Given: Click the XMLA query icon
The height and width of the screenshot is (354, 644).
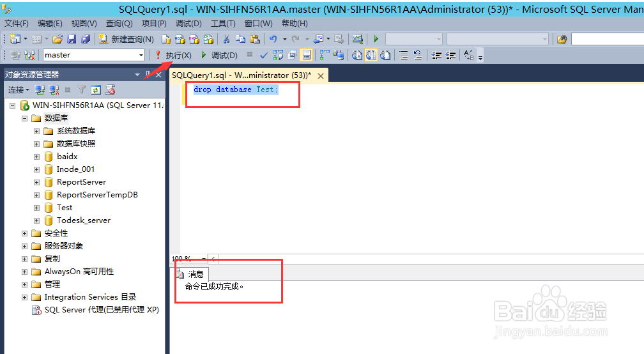Looking at the screenshot, I should 208,39.
